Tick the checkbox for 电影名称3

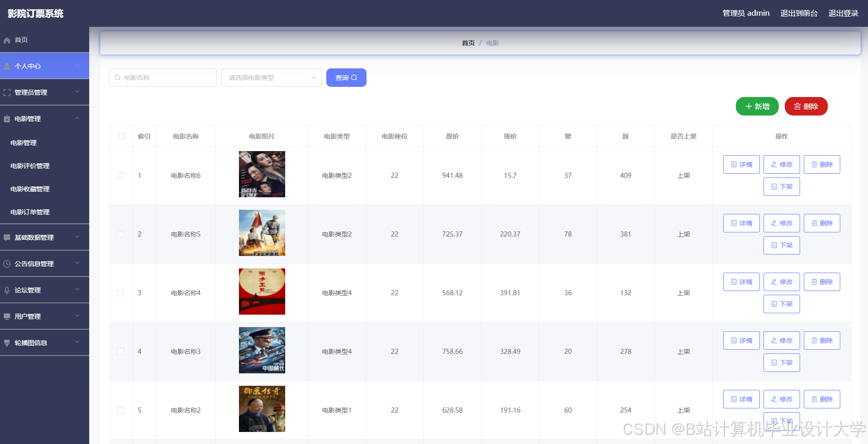point(121,352)
